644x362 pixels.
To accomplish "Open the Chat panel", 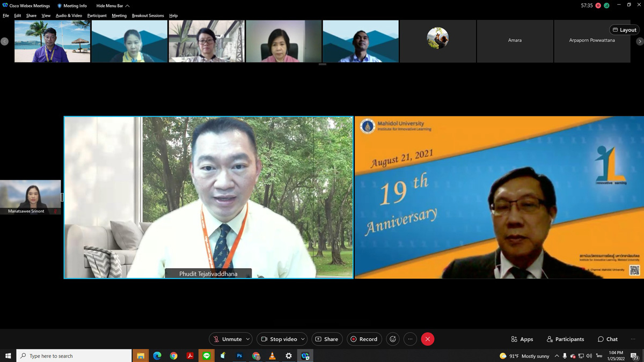I will coord(608,339).
